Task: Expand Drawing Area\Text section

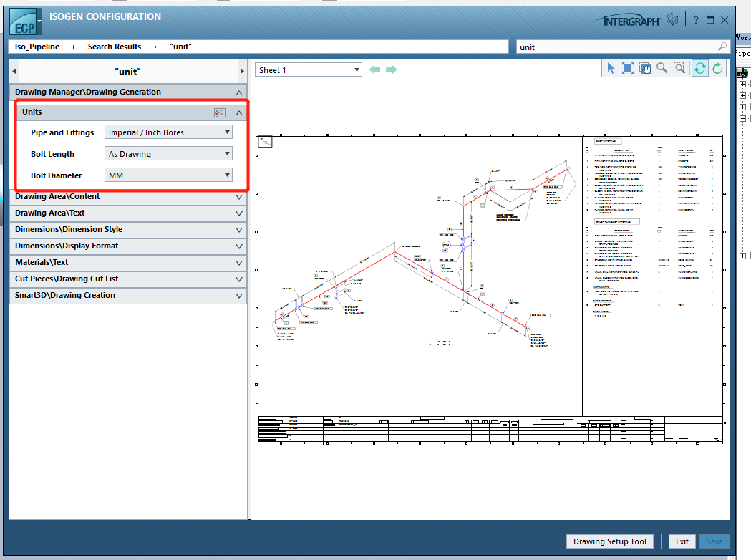Action: (x=239, y=213)
